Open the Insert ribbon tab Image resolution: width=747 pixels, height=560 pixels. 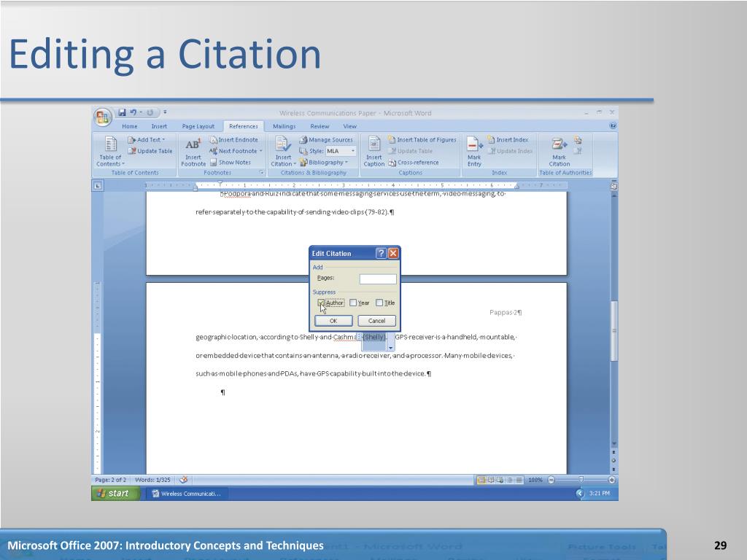tap(159, 126)
